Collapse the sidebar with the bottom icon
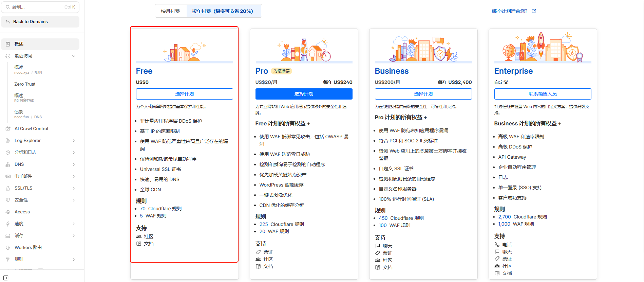This screenshot has width=644, height=282. (6, 278)
